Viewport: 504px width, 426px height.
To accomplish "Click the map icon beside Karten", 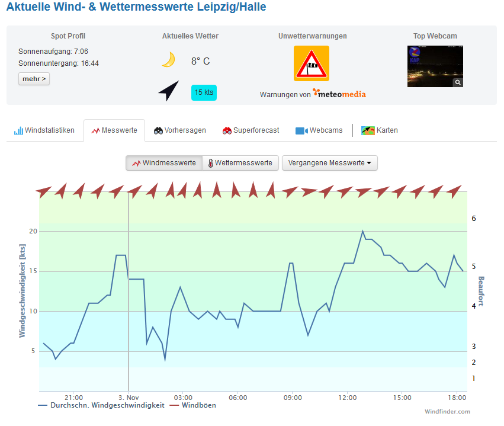I will (x=368, y=130).
